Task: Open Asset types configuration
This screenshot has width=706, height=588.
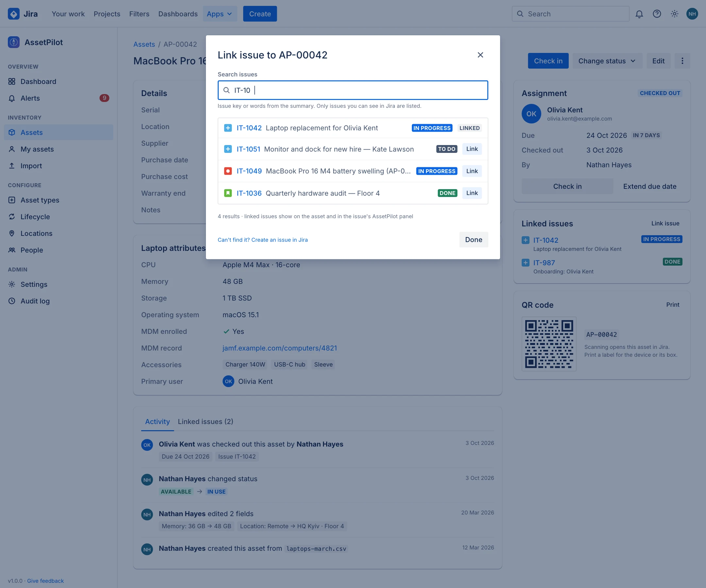Action: [x=59, y=200]
